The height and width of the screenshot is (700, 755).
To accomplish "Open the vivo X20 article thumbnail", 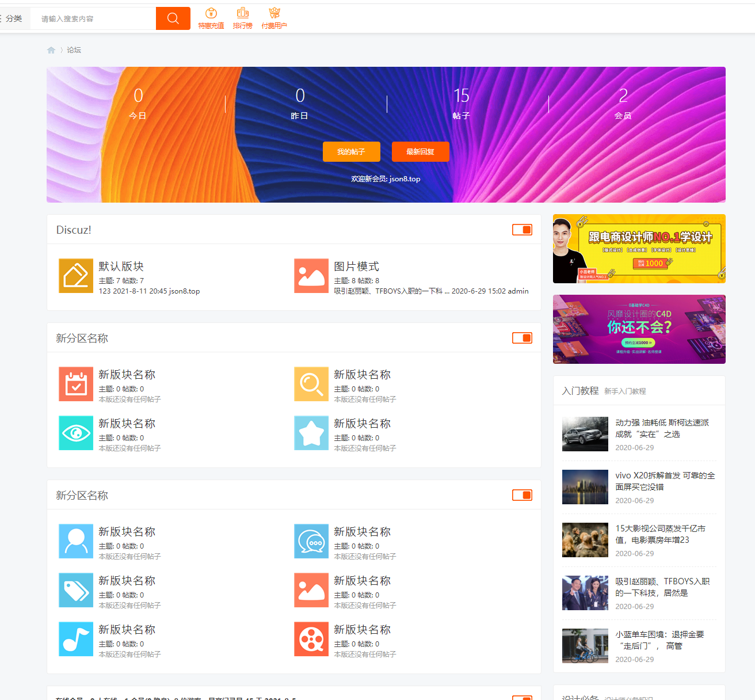I will [x=585, y=487].
